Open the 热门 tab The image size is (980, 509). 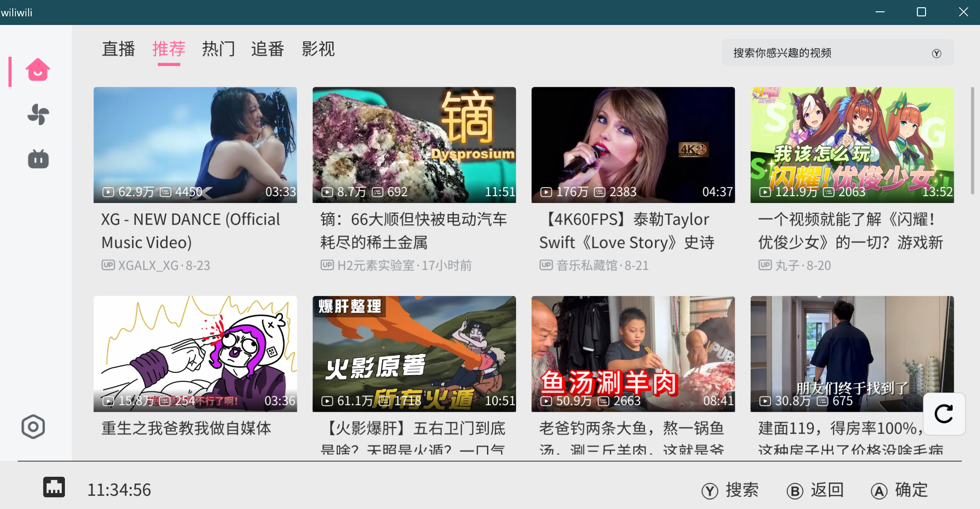point(218,49)
